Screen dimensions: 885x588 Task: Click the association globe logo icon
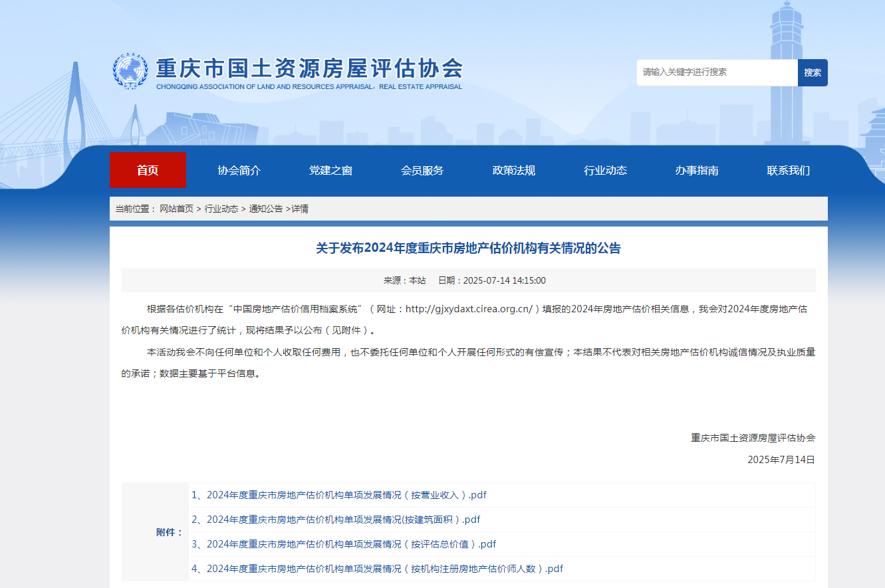pos(130,70)
